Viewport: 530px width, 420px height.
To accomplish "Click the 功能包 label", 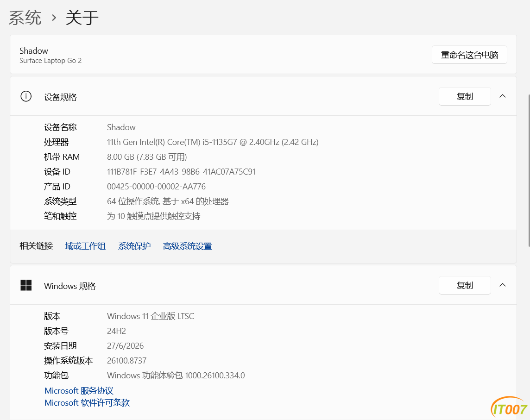I will (56, 376).
